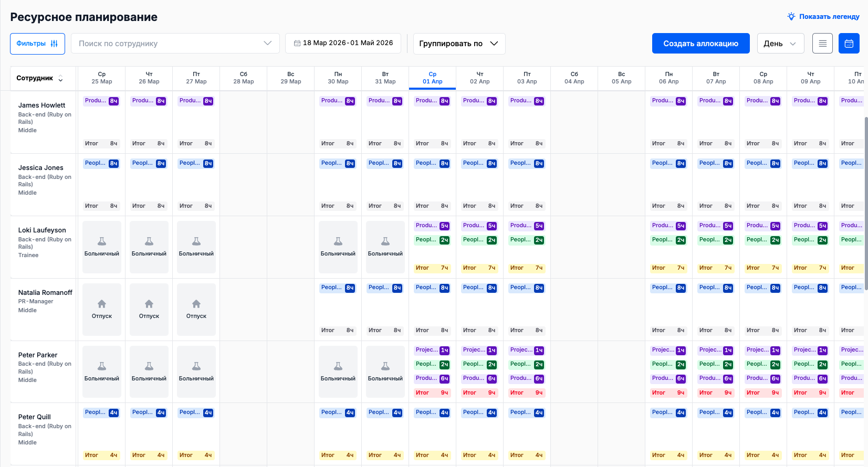Switch to list view icon
This screenshot has width=868, height=467.
[x=822, y=44]
